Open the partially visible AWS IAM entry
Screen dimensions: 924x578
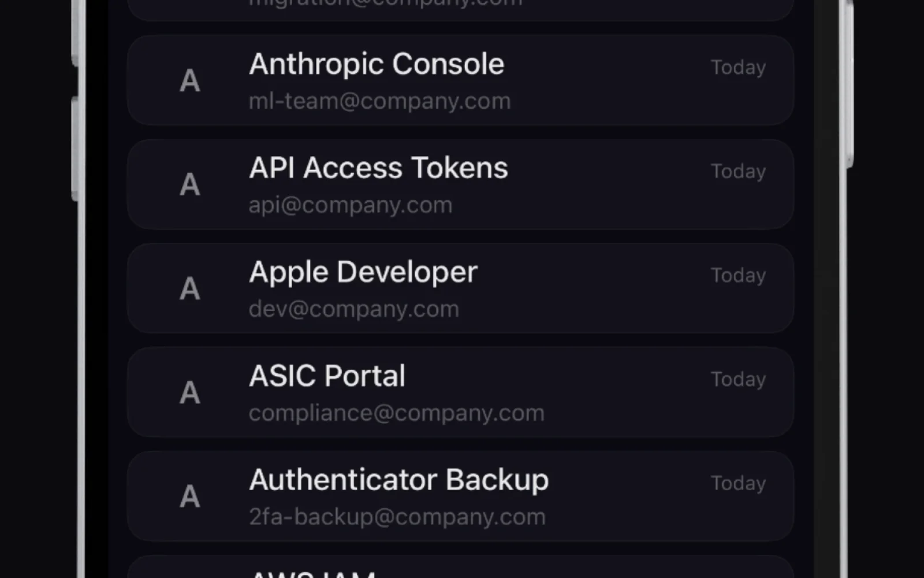coord(460,567)
